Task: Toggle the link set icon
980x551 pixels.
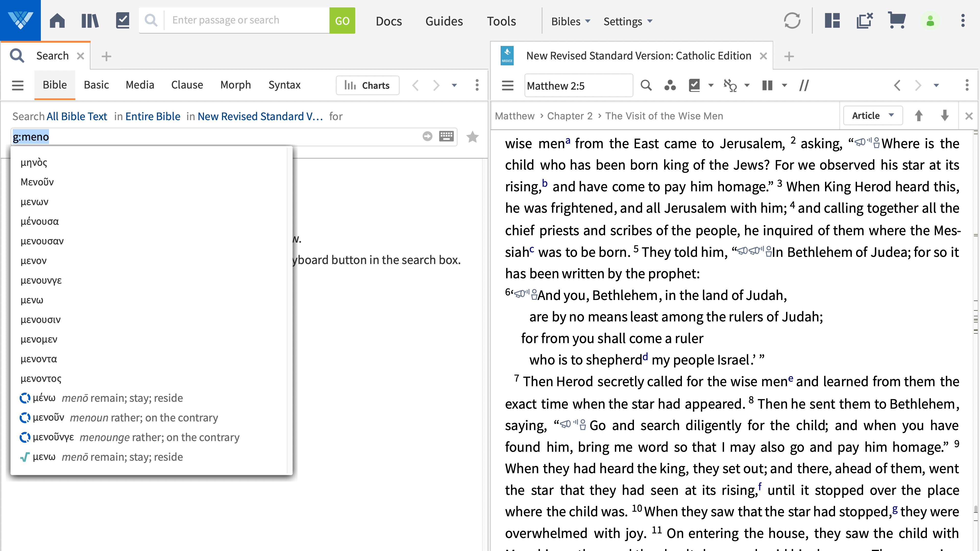Action: tap(730, 85)
